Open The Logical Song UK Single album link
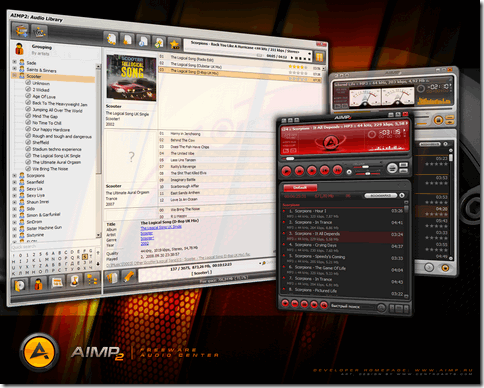Viewport: 484px width, 388px height. [161, 227]
